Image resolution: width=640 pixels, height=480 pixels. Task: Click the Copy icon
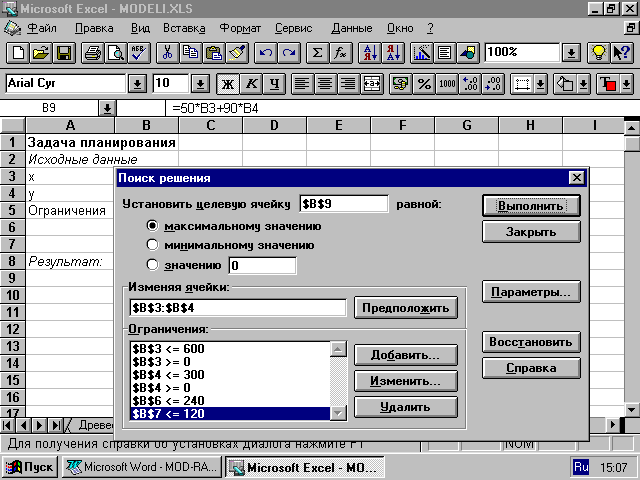pos(191,53)
